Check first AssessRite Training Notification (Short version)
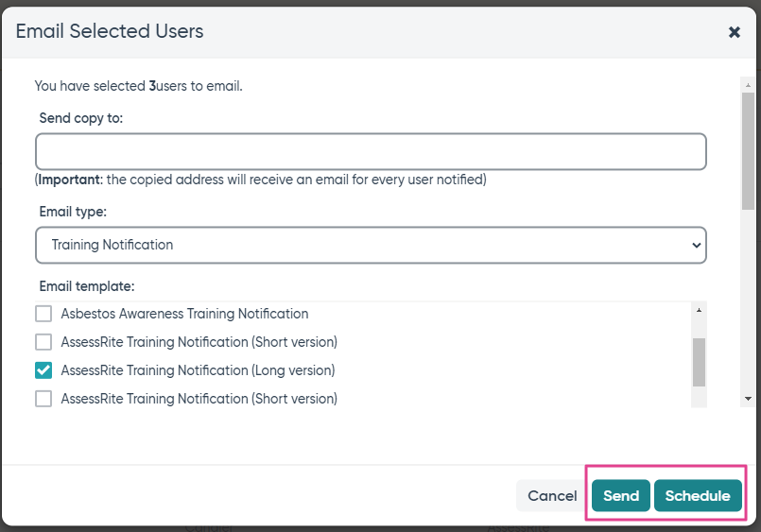 click(x=43, y=342)
